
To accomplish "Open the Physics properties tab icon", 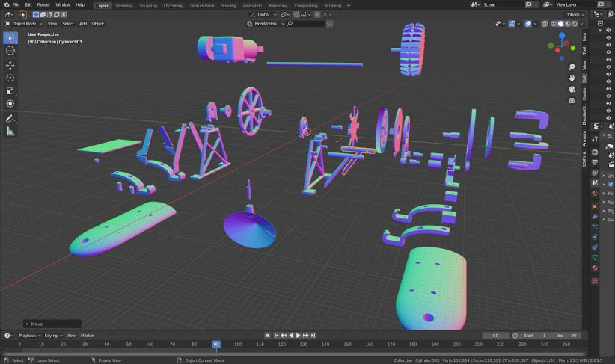I will 595,237.
